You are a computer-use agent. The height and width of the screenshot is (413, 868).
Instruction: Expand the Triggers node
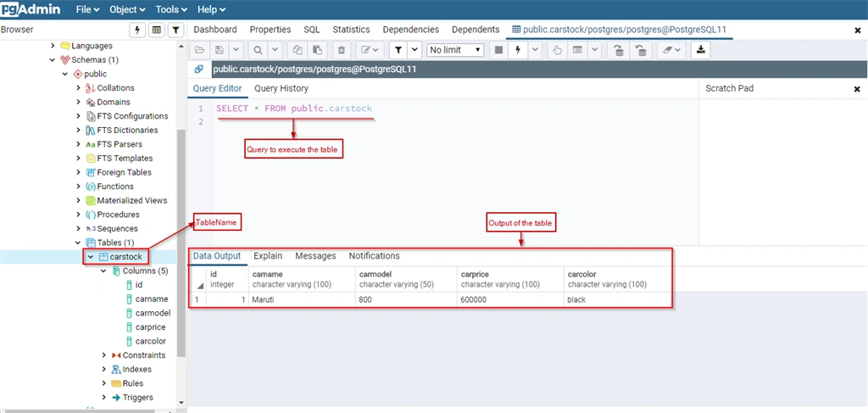[x=103, y=398]
